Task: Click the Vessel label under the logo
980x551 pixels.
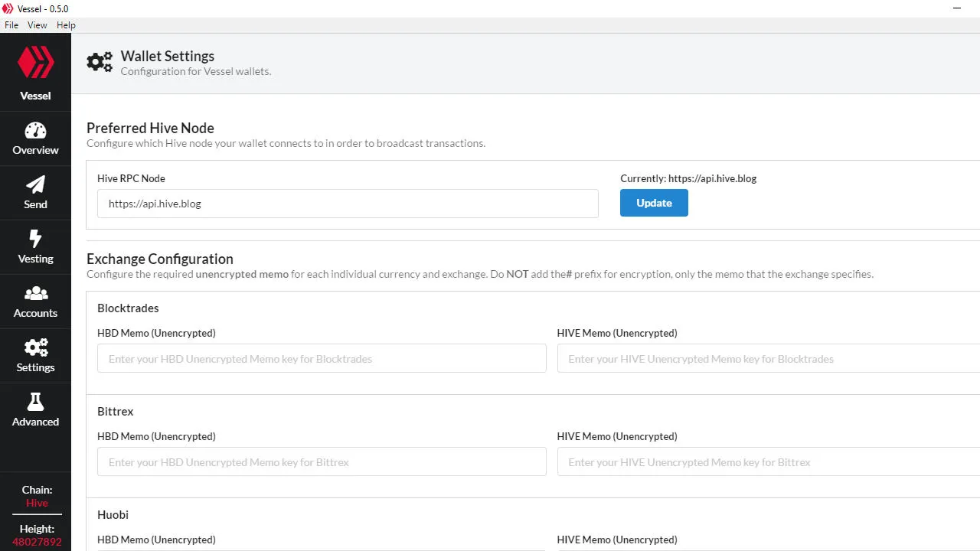Action: pos(35,96)
